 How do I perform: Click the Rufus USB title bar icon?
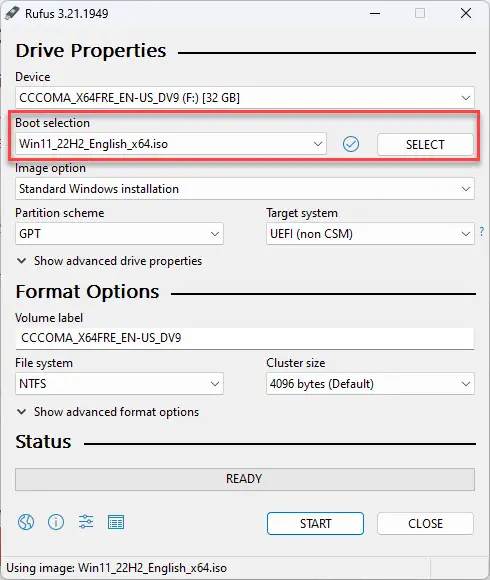(x=12, y=14)
